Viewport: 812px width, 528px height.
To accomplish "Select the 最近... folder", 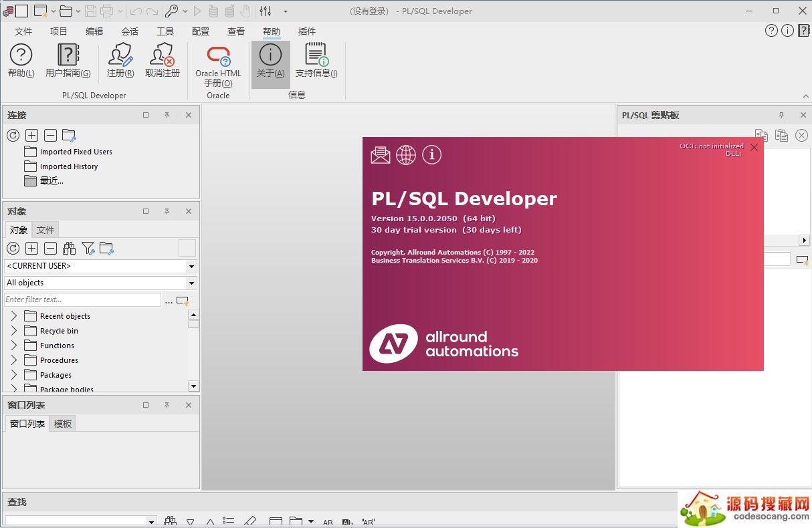I will (43, 180).
